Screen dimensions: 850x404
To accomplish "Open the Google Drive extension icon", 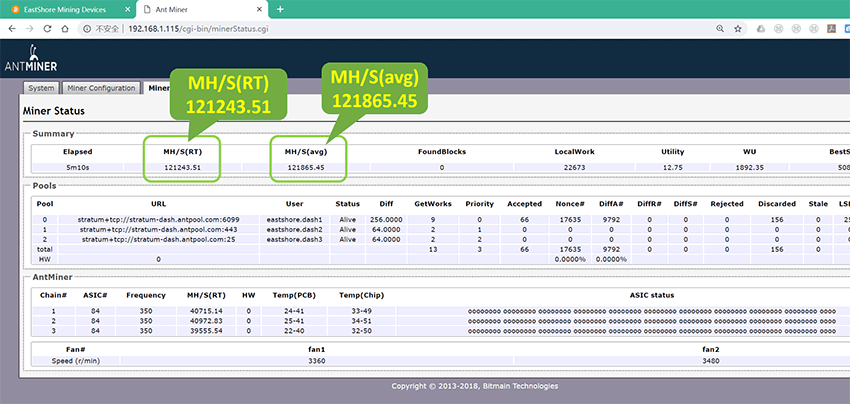I will 761,29.
